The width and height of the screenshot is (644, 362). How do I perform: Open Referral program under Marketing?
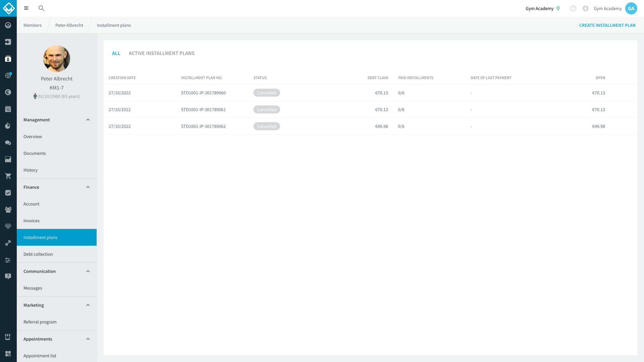pyautogui.click(x=57, y=322)
